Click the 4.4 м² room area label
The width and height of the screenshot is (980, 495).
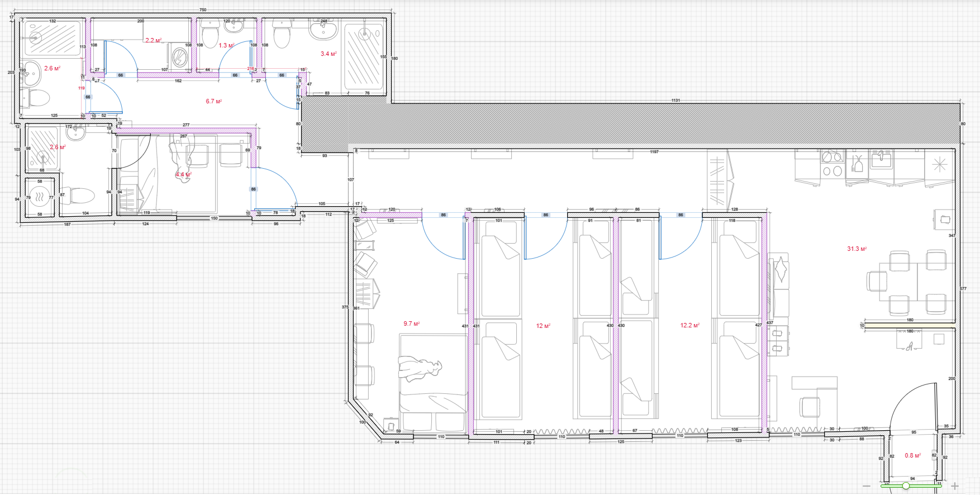[x=183, y=175]
